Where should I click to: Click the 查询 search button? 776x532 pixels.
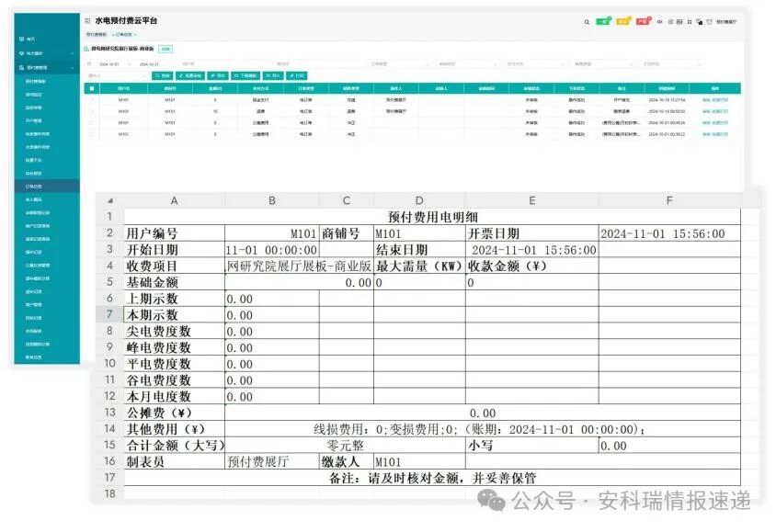[163, 75]
